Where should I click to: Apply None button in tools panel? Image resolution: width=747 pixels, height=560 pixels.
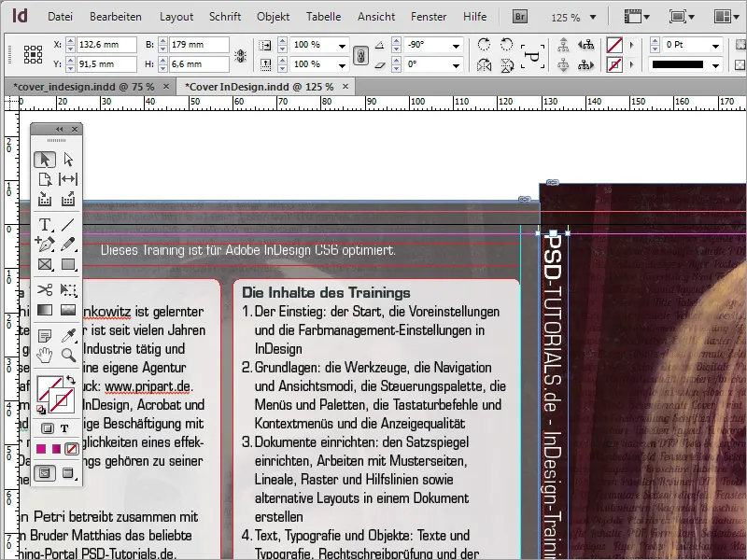[x=72, y=449]
